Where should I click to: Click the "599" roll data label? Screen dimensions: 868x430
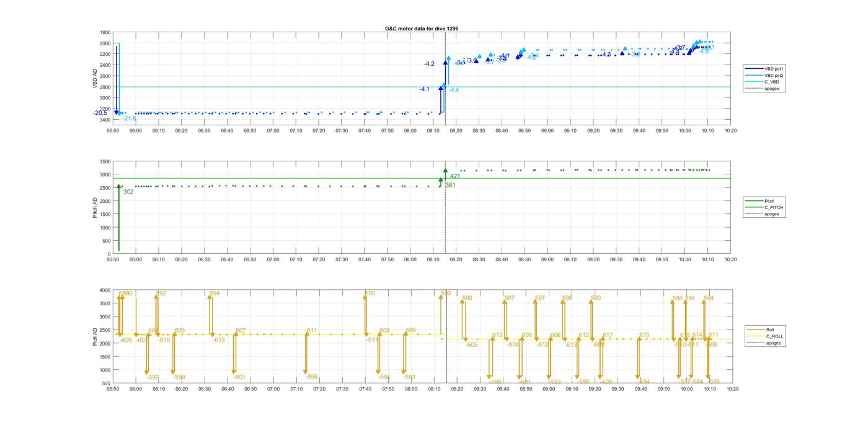click(x=410, y=331)
